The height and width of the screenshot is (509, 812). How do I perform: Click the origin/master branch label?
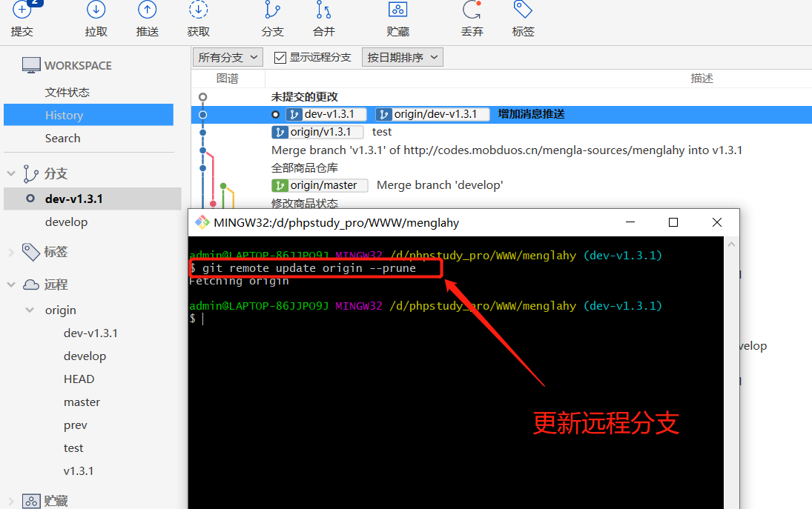pyautogui.click(x=319, y=184)
